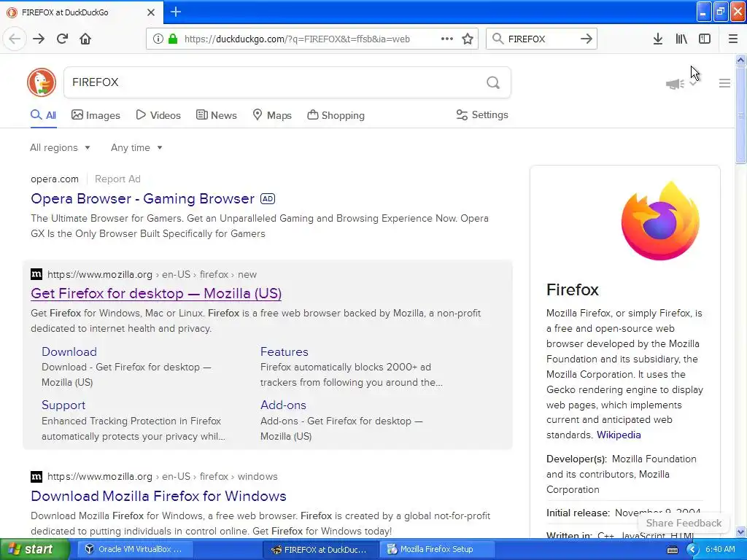Click the page scrollbar up arrow
This screenshot has height=560, width=747.
pos(741,60)
